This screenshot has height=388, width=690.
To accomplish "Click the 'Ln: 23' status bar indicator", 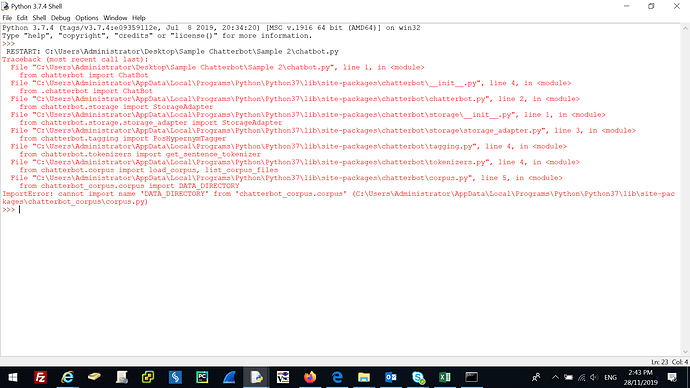I will (x=660, y=362).
